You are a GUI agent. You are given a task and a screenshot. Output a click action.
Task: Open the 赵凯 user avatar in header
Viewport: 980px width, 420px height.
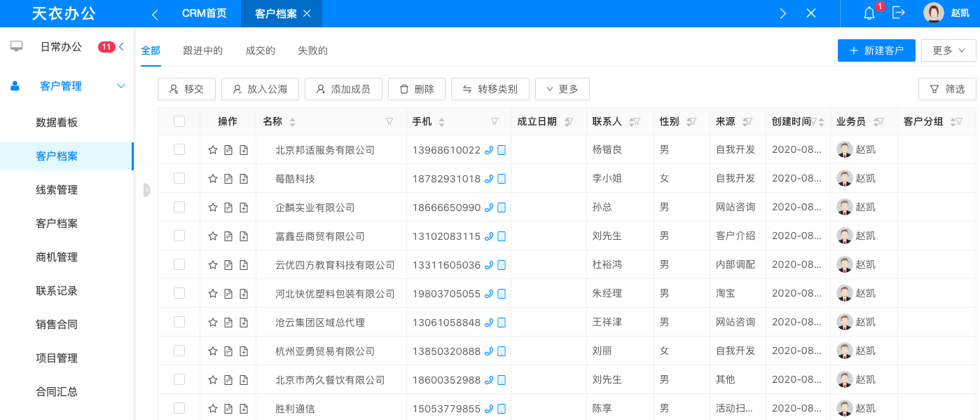(933, 13)
